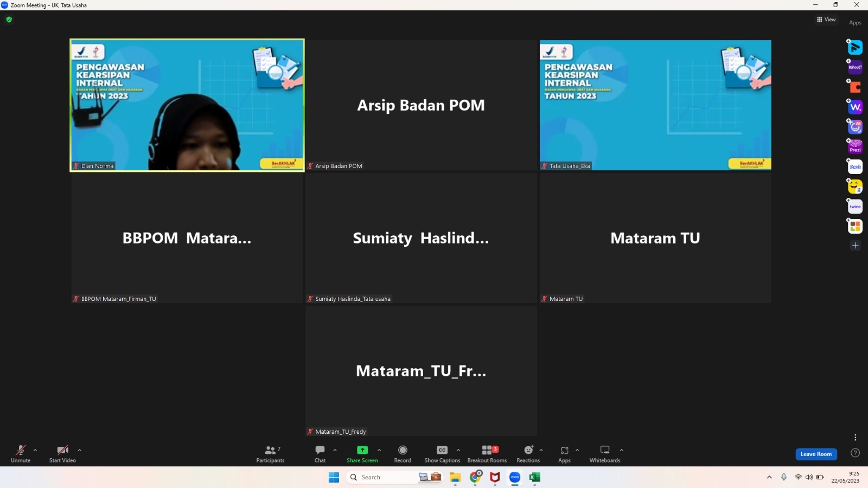Expand video options arrow next to Start Video

coord(80,450)
